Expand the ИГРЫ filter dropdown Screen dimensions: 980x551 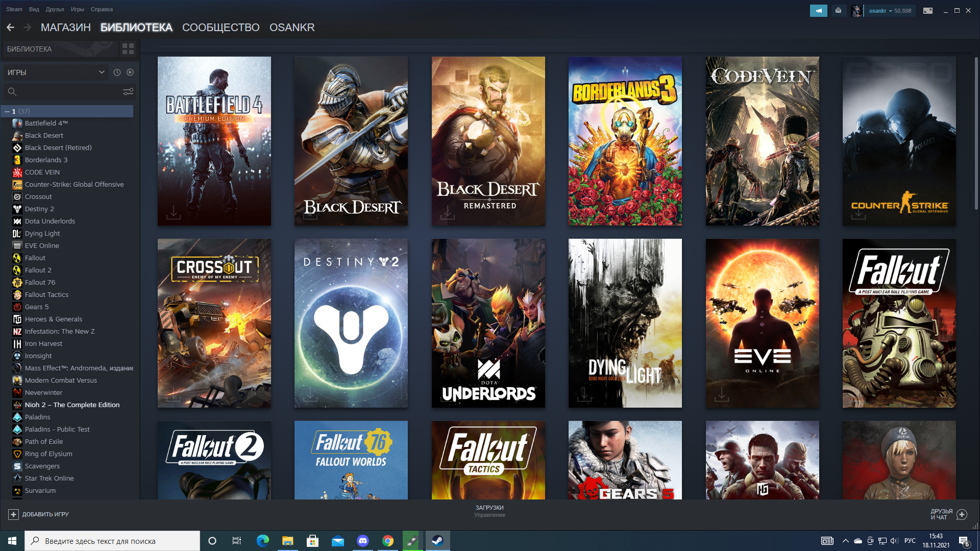(x=55, y=72)
